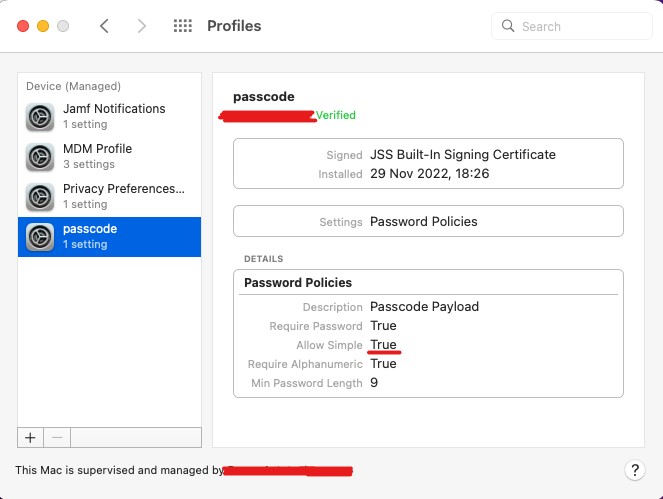663x499 pixels.
Task: Select the passcode profile entry
Action: point(110,237)
